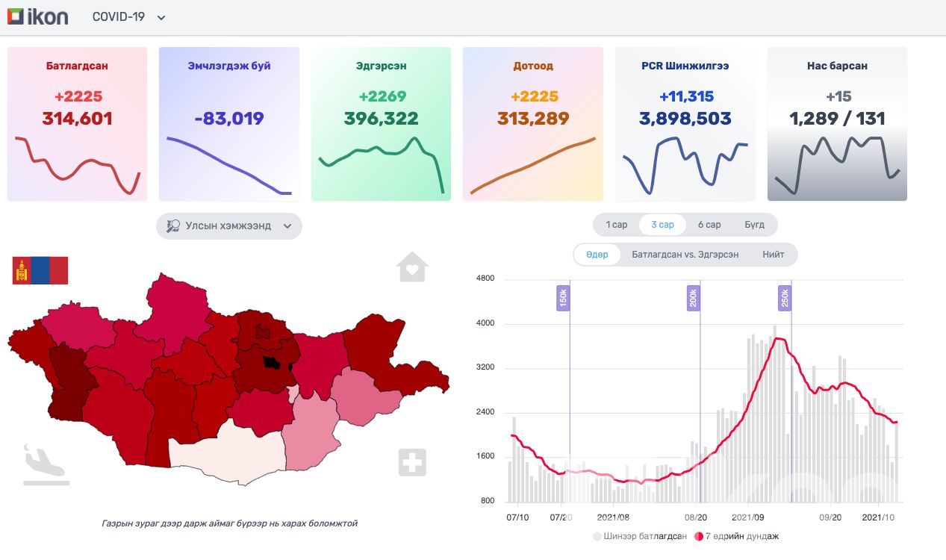Switch to Батлагдсан vs. Эдгэрсэн chart tab

click(x=685, y=255)
